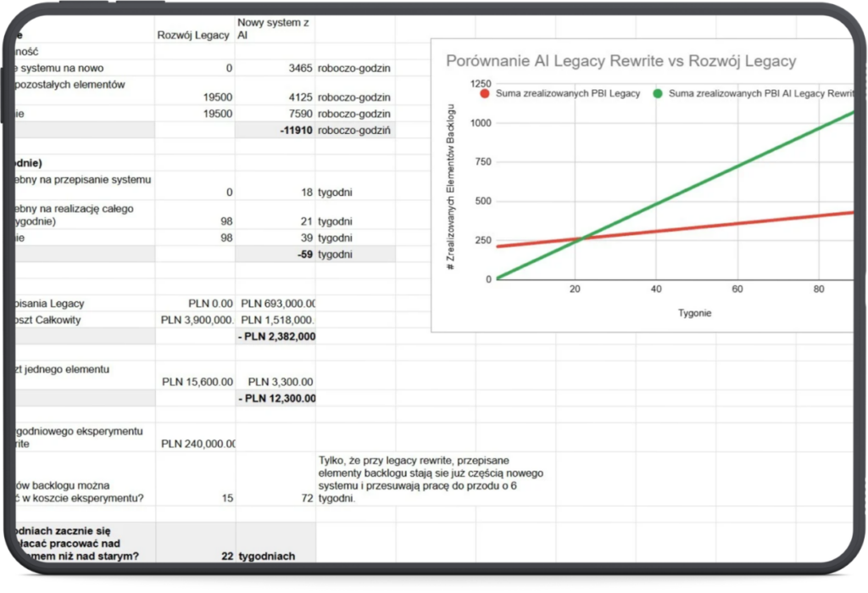Click the "pozostałych elementów" row label
Image resolution: width=868 pixels, height=593 pixels.
pyautogui.click(x=71, y=85)
